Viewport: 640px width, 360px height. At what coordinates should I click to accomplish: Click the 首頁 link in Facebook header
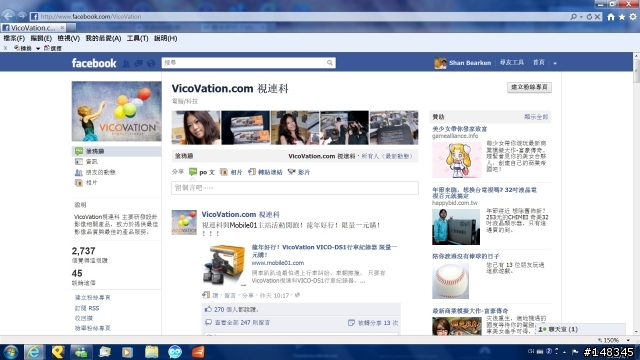tap(538, 63)
